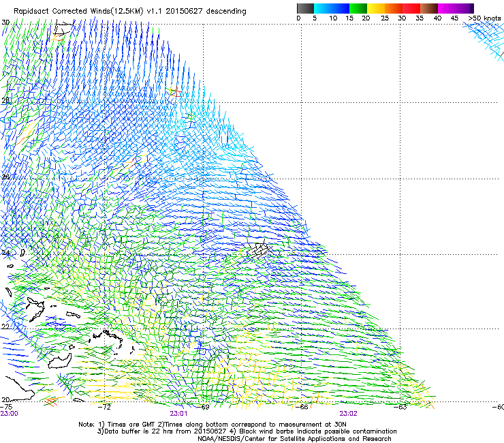Select the orange 25-30 knots legend swatch

394,8
